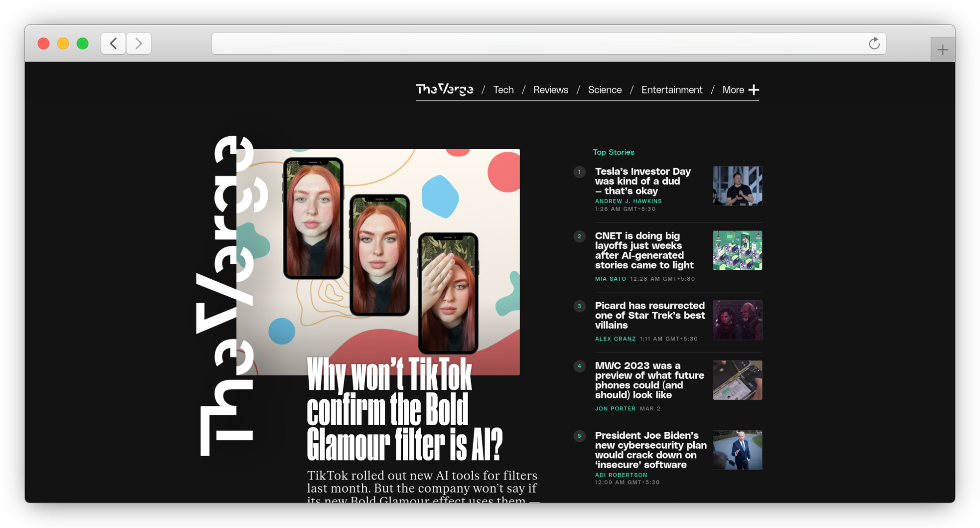Screen dimensions: 980x528
Task: Click the number 5 story rank badge
Action: click(579, 436)
